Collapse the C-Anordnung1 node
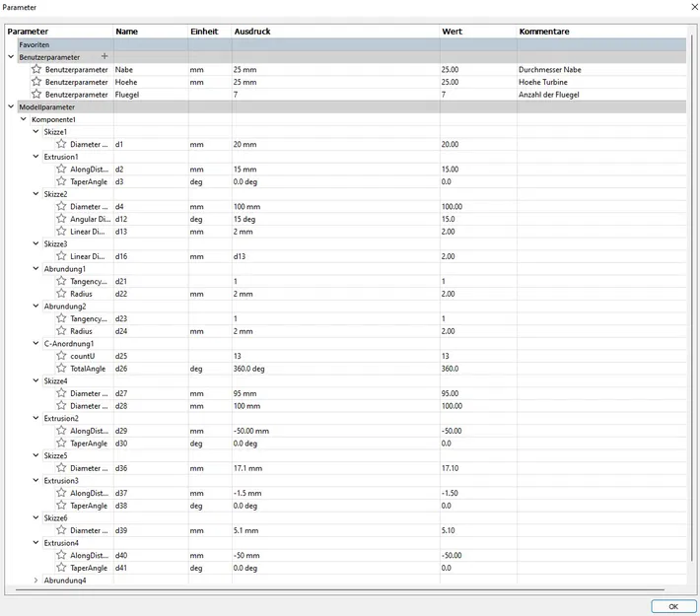Viewport: 700px width, 616px height. tap(36, 343)
